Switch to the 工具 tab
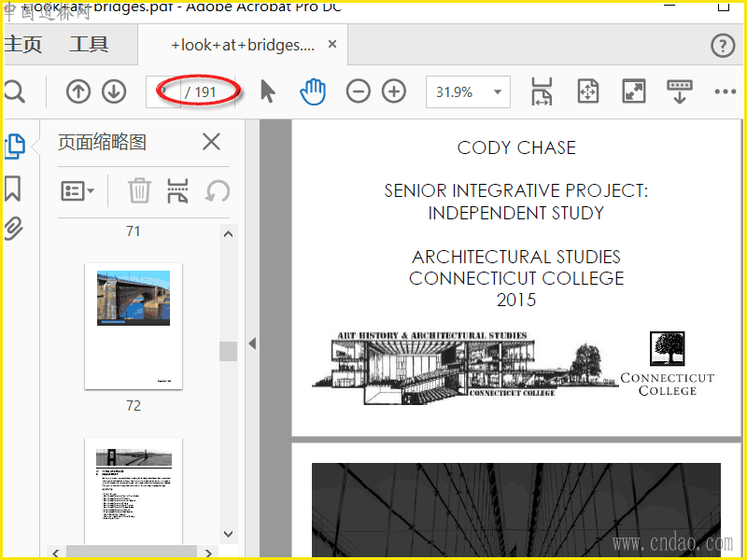The width and height of the screenshot is (747, 560). click(x=89, y=44)
